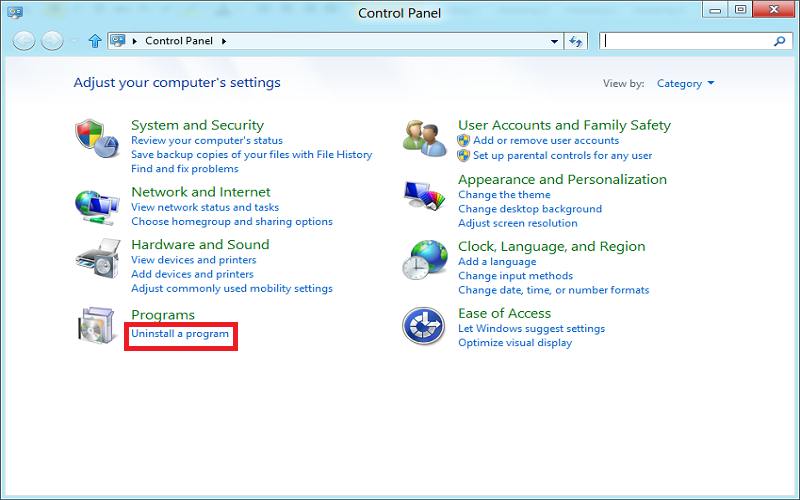Open View network status and tasks

(205, 207)
